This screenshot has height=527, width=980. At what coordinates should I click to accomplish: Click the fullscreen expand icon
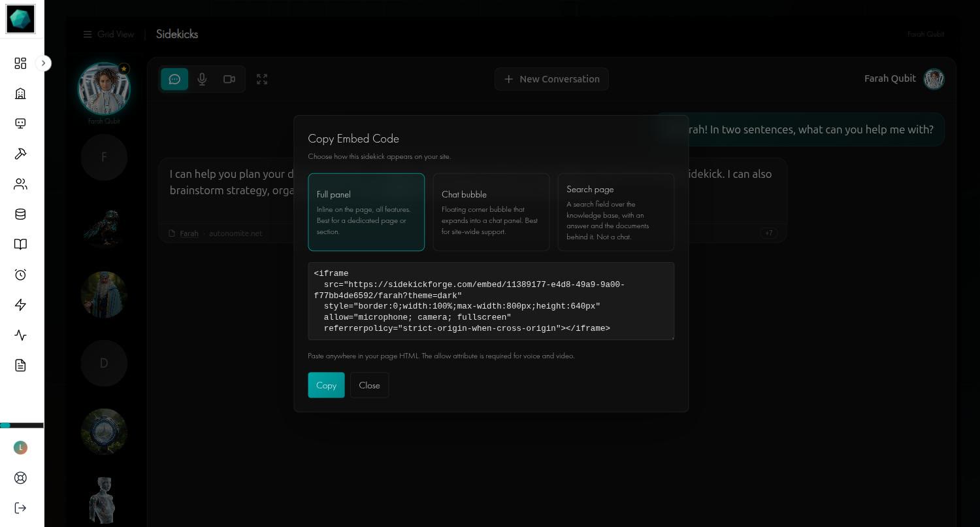262,79
